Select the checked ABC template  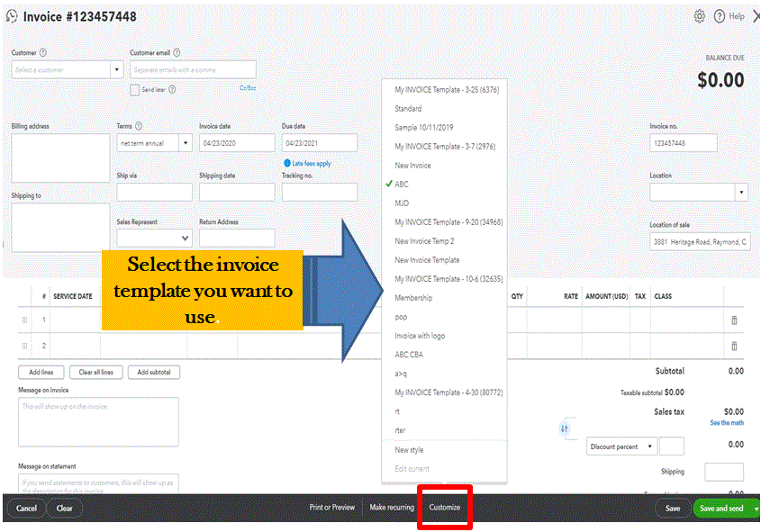tap(402, 185)
